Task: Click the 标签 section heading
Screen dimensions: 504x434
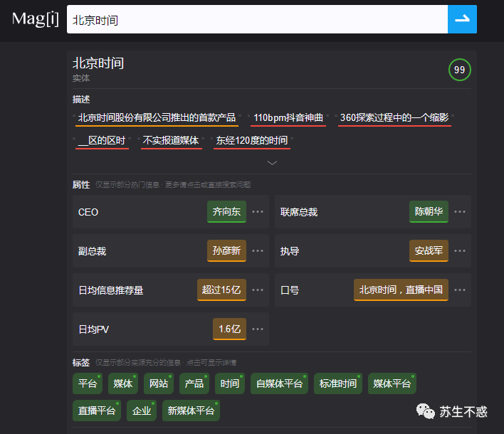Action: click(x=81, y=363)
